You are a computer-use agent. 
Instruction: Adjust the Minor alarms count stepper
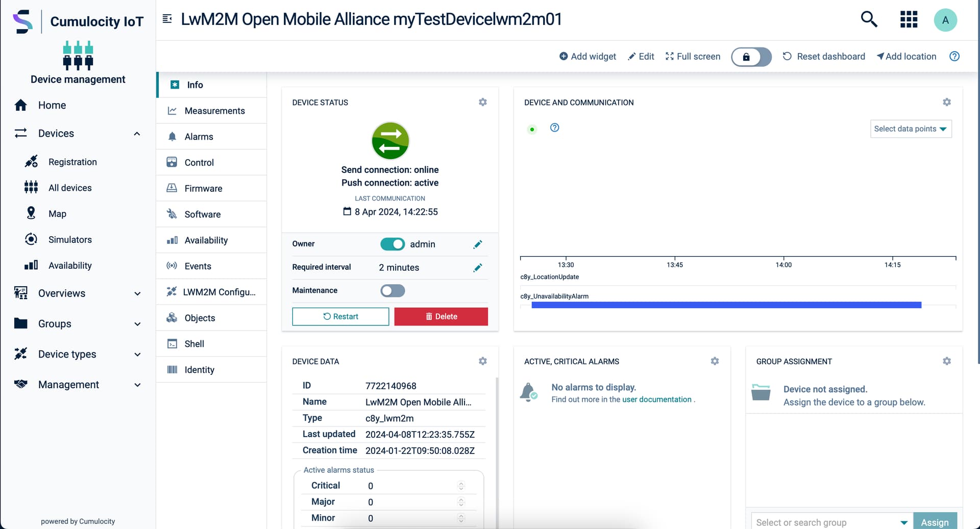[461, 518]
